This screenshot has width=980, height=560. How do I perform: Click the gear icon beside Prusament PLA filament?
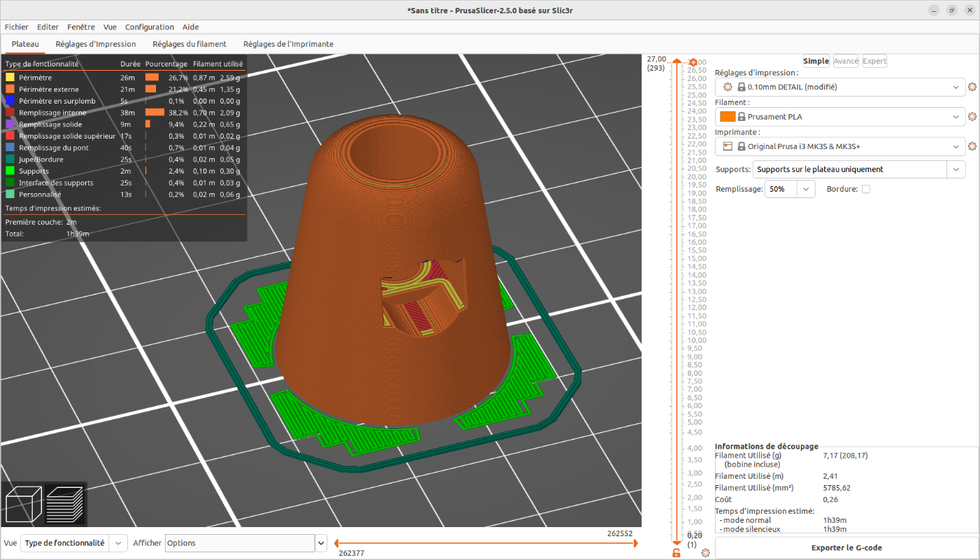coord(972,117)
